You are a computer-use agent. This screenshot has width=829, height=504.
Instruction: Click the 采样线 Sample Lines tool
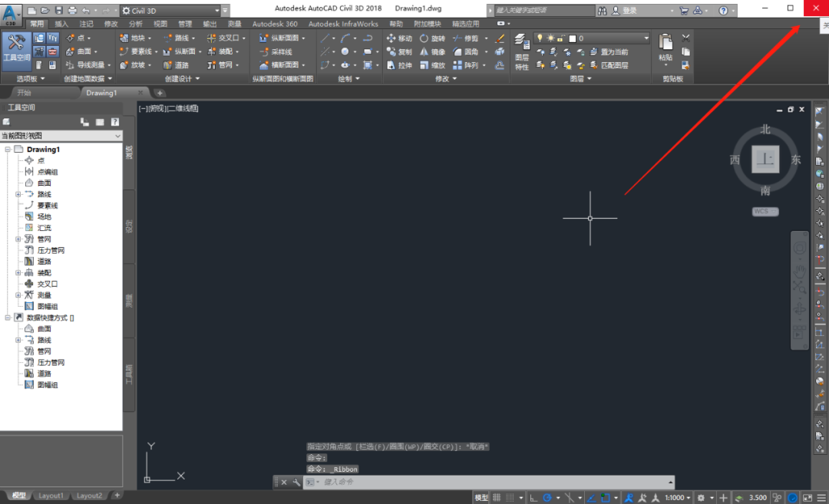click(276, 51)
